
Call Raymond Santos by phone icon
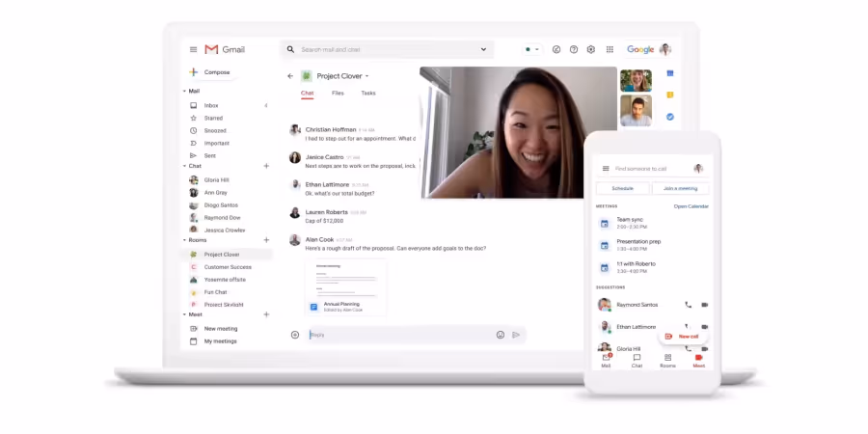pyautogui.click(x=688, y=305)
